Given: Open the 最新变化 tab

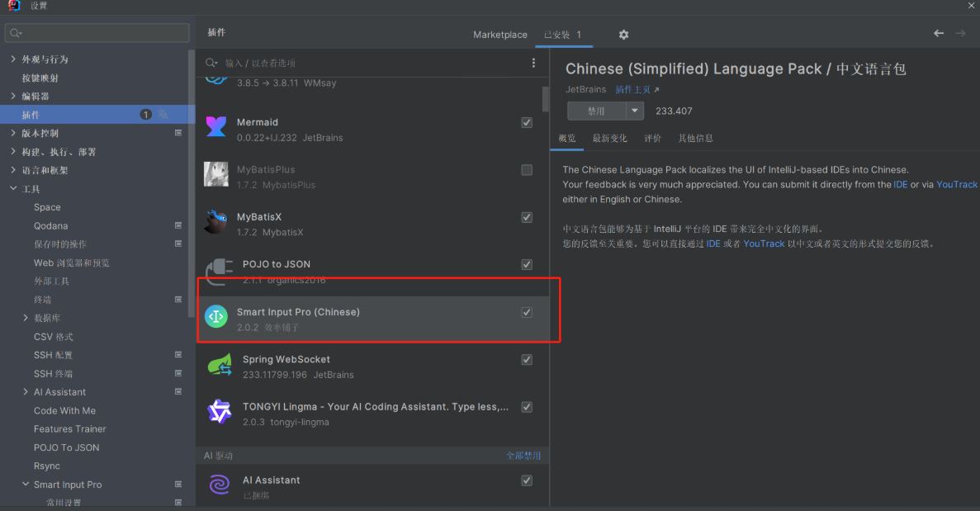Looking at the screenshot, I should pyautogui.click(x=609, y=138).
